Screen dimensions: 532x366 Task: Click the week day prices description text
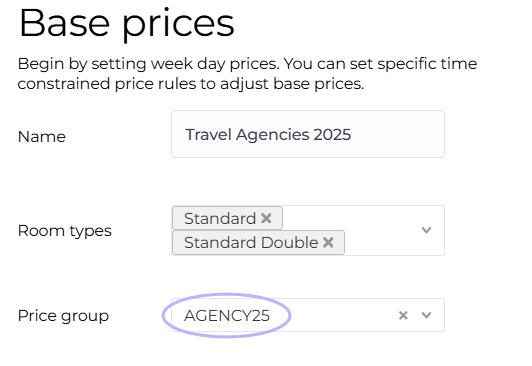tap(247, 64)
